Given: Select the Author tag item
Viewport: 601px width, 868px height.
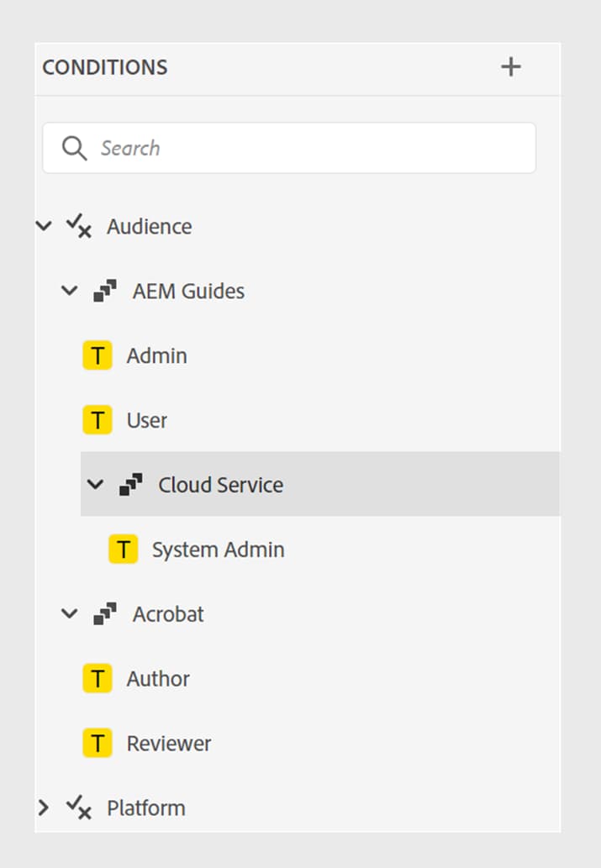Looking at the screenshot, I should click(x=158, y=678).
